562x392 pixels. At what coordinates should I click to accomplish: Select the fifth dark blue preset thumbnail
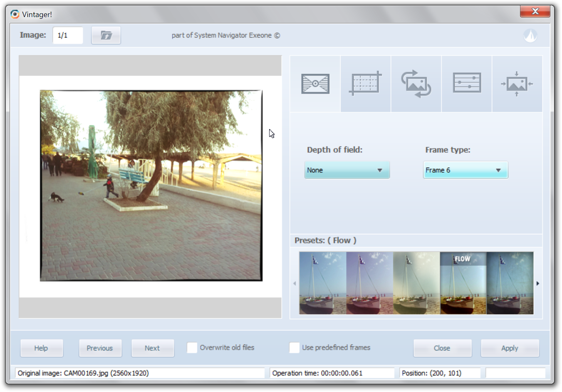click(x=510, y=283)
